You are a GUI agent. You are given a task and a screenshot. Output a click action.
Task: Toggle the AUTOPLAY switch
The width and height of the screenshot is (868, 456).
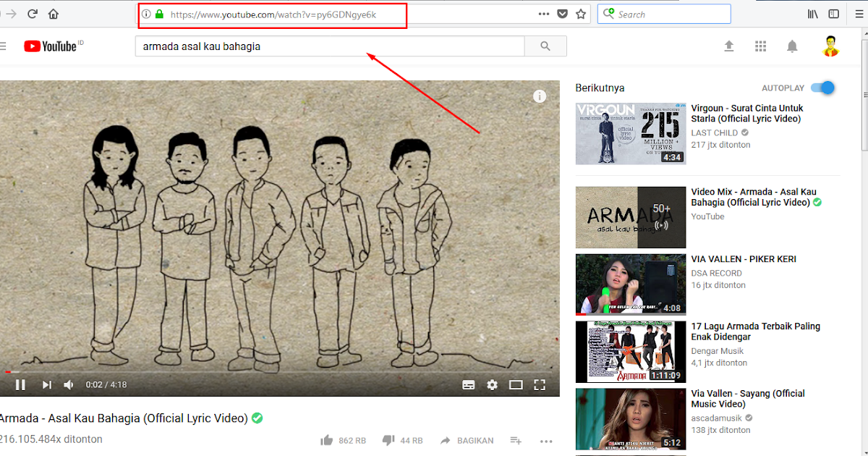coord(823,88)
